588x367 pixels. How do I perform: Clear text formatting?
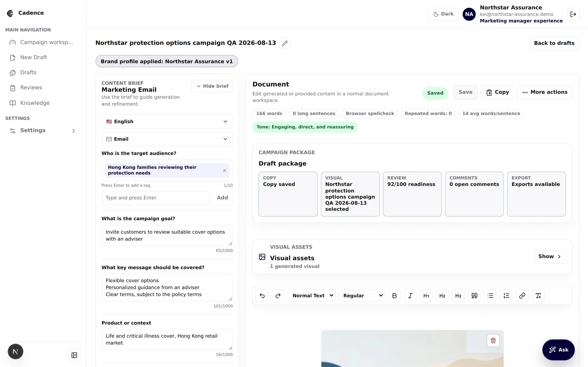(x=538, y=296)
